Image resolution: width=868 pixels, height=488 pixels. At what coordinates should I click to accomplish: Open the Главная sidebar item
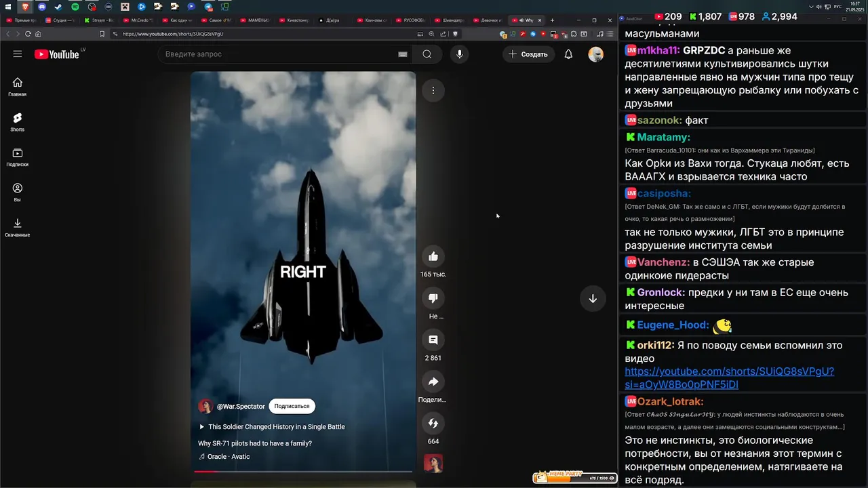pyautogui.click(x=18, y=87)
